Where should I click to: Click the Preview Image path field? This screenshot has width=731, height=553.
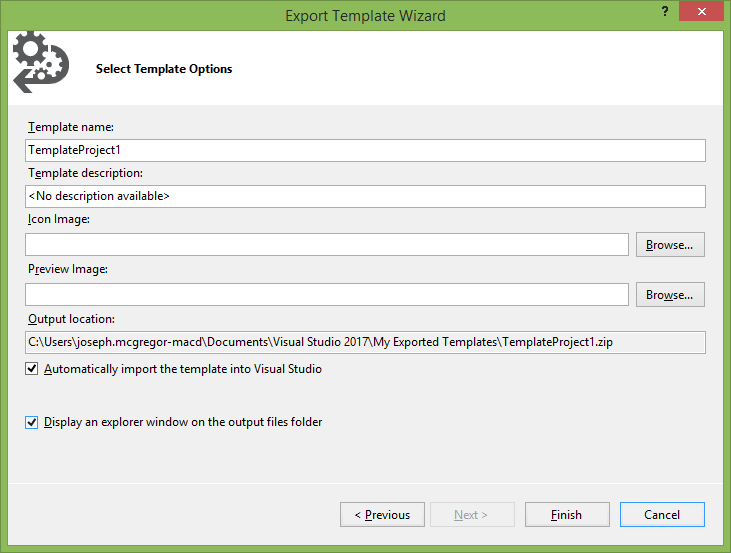tap(327, 295)
